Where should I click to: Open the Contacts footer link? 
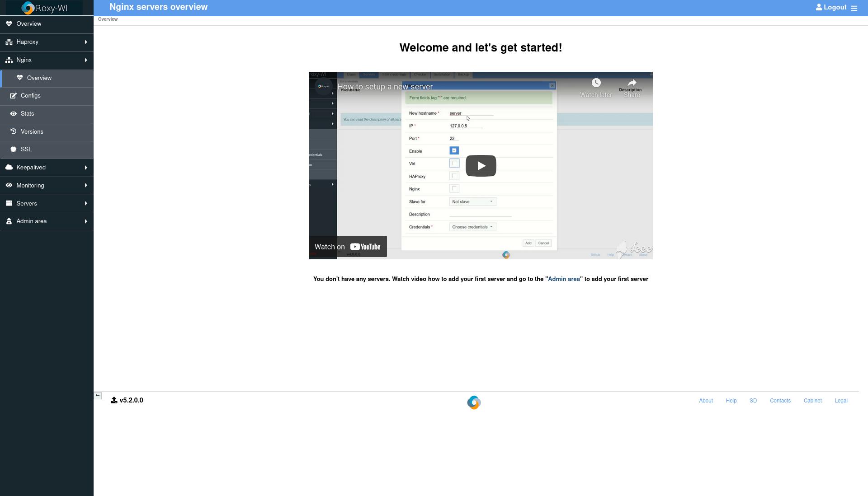click(780, 401)
